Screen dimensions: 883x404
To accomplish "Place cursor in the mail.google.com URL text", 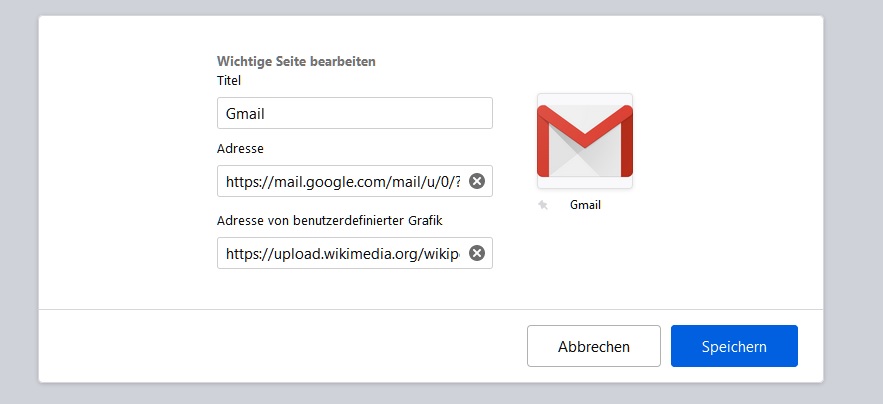I will [x=342, y=181].
